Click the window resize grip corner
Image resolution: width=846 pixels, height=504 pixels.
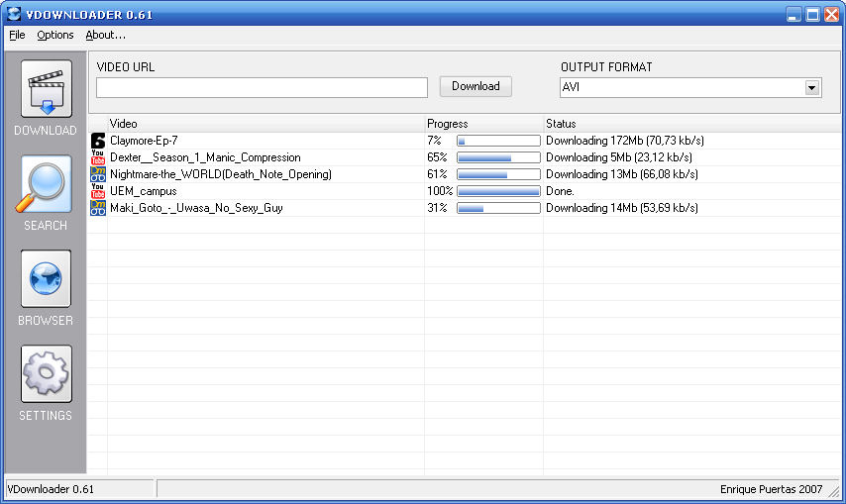coord(835,491)
